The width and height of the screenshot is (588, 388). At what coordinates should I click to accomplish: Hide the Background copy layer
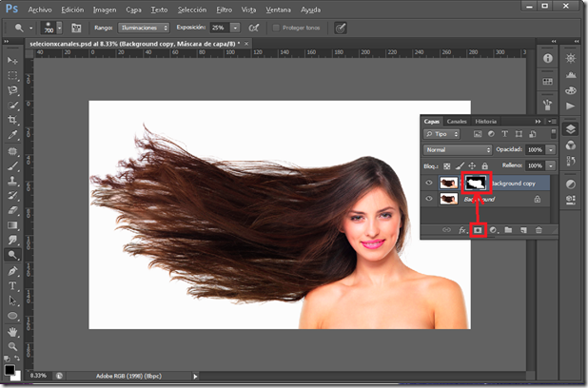429,183
